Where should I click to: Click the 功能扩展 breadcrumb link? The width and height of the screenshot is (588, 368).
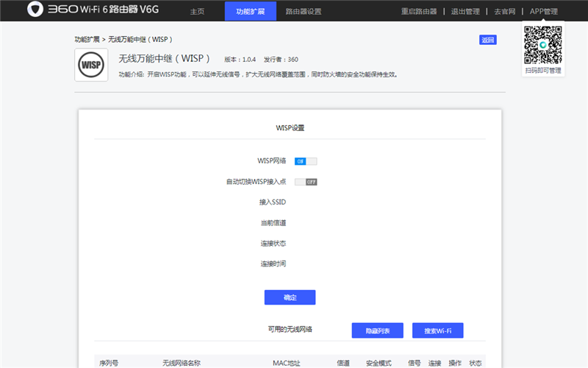(x=87, y=40)
